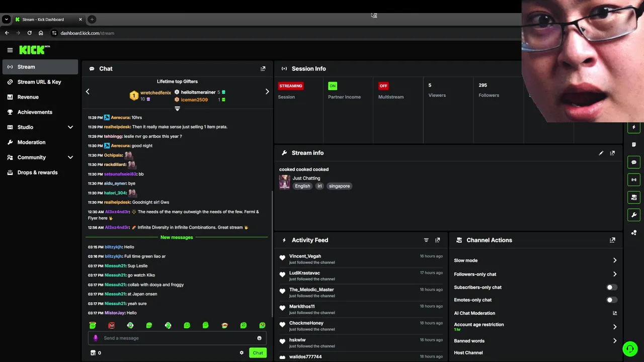Viewport: 644px width, 362px height.
Task: Pop out the Channel Actions panel
Action: pyautogui.click(x=612, y=240)
